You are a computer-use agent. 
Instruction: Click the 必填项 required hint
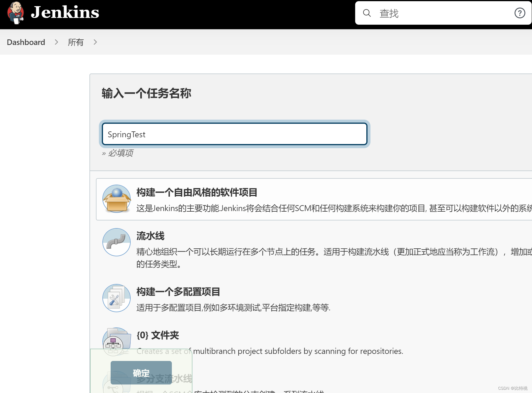click(118, 153)
